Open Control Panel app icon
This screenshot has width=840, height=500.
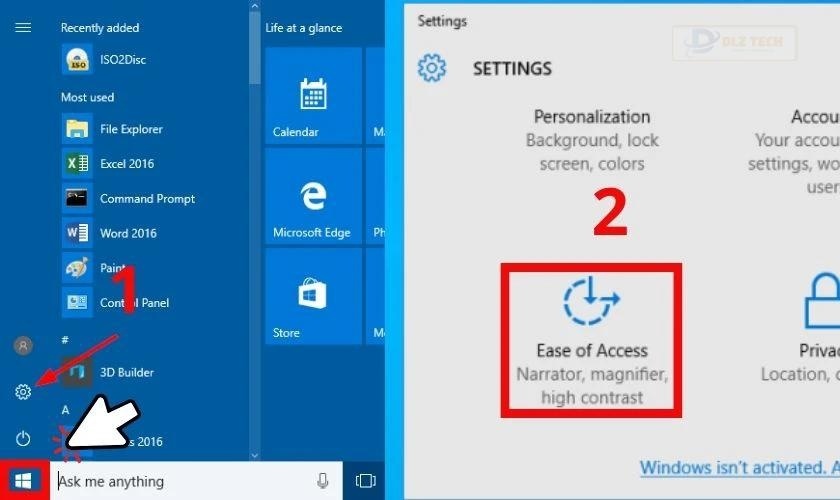77,302
